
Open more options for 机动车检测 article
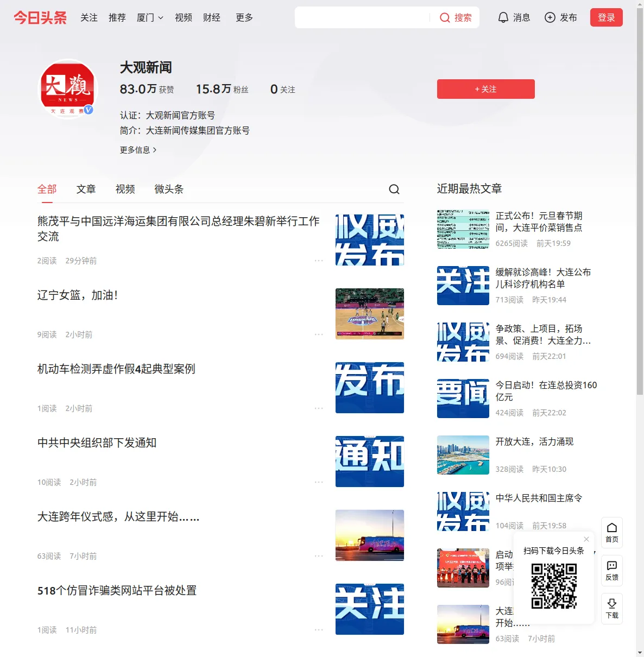319,408
